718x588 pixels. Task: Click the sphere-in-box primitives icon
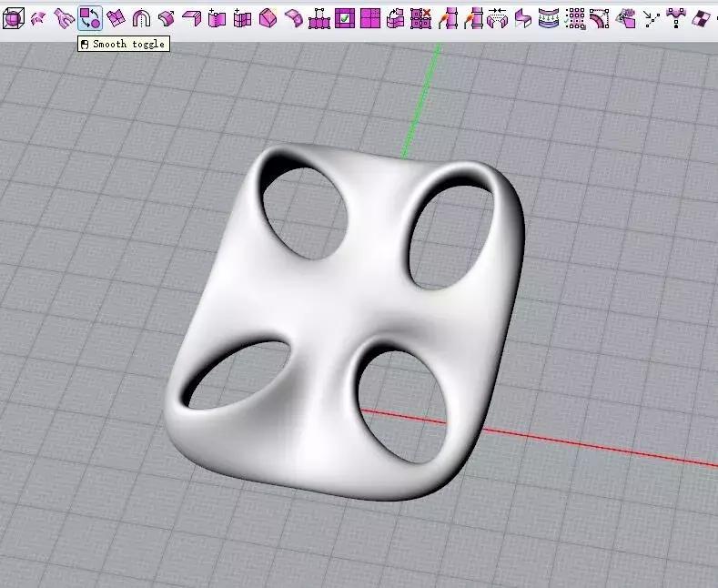[x=13, y=16]
